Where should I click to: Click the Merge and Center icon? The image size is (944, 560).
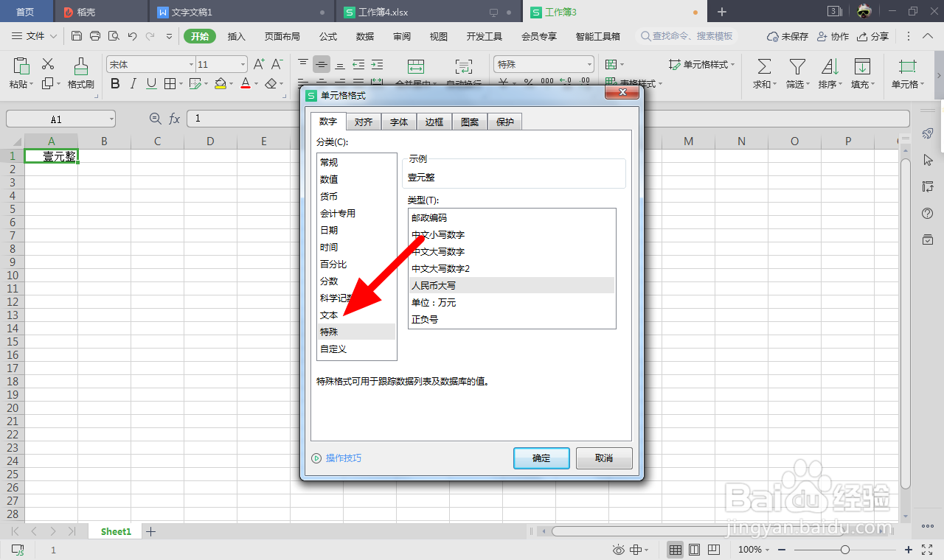[417, 67]
